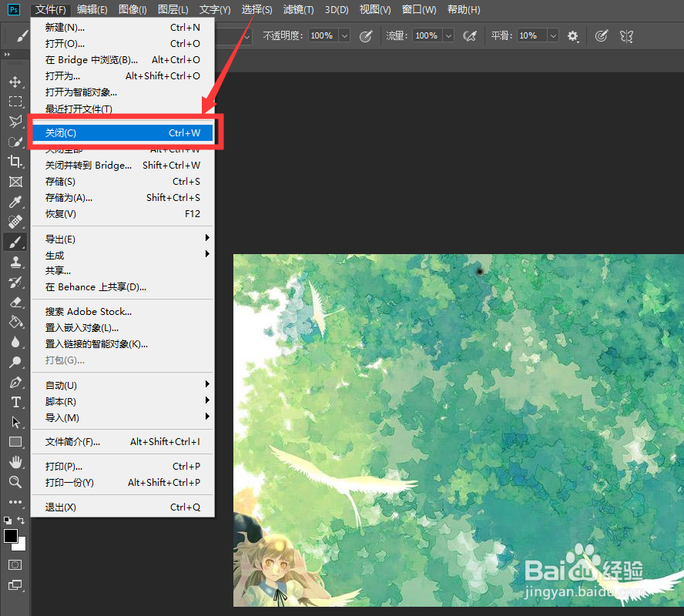Select the Polygonal Lasso tool

click(x=15, y=121)
